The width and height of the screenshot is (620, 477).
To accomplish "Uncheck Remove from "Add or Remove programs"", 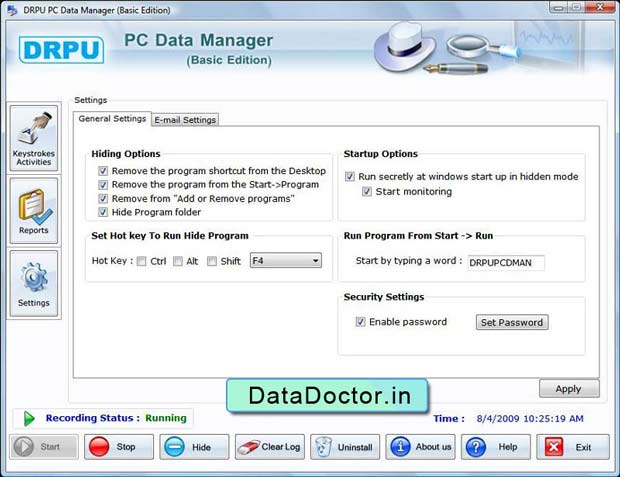I will [103, 199].
